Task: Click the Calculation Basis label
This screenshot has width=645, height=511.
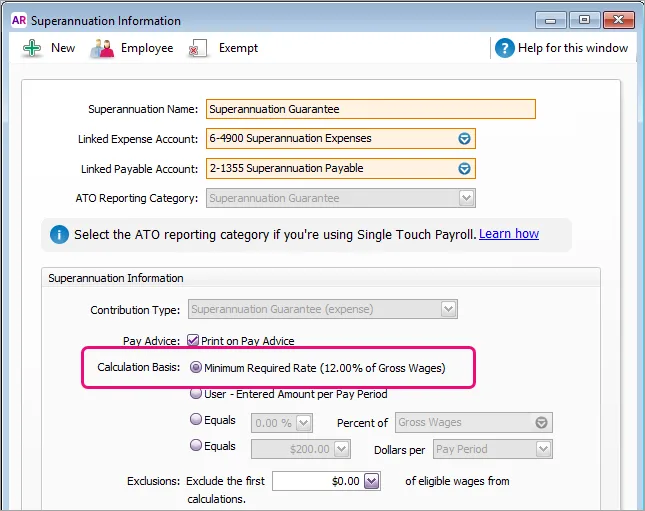Action: (x=139, y=367)
